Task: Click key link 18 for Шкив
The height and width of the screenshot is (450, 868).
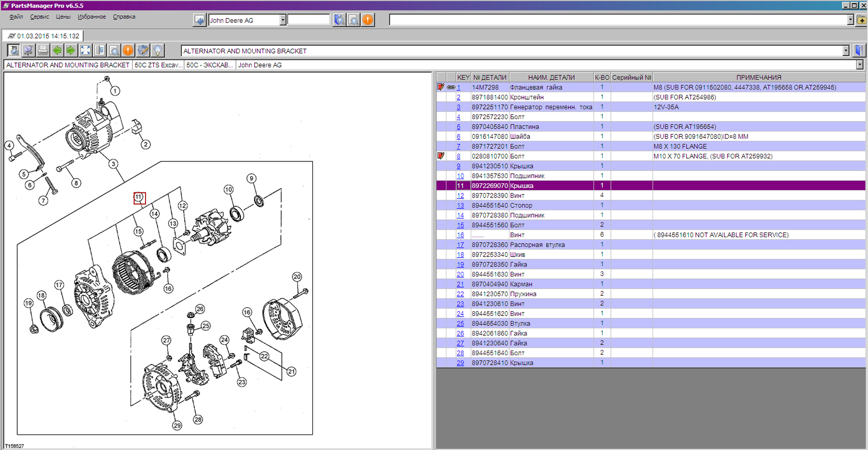Action: click(x=460, y=255)
